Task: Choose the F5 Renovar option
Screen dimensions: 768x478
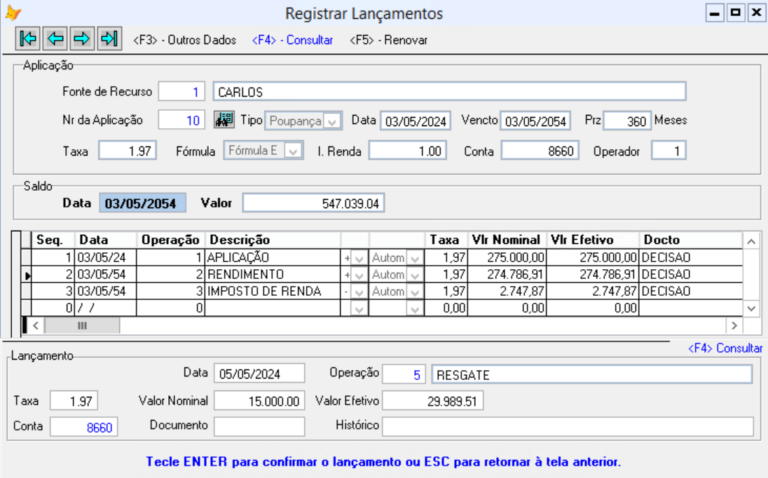Action: 388,40
